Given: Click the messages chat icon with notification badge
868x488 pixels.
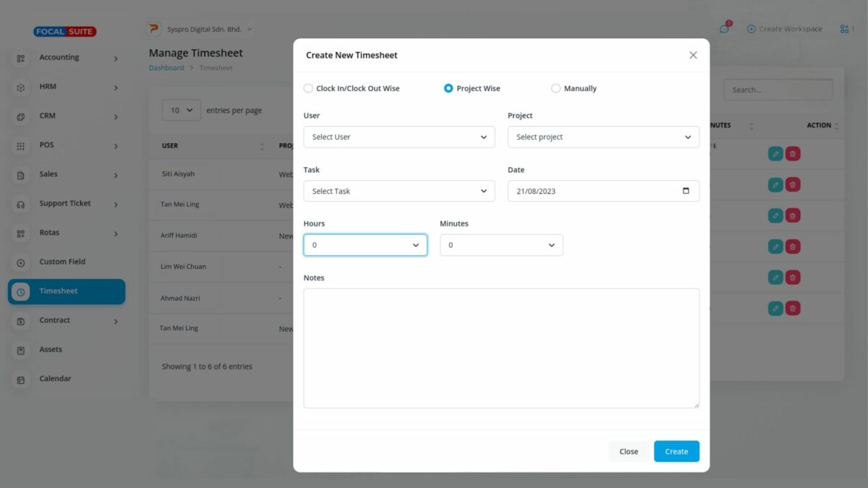Looking at the screenshot, I should (724, 27).
